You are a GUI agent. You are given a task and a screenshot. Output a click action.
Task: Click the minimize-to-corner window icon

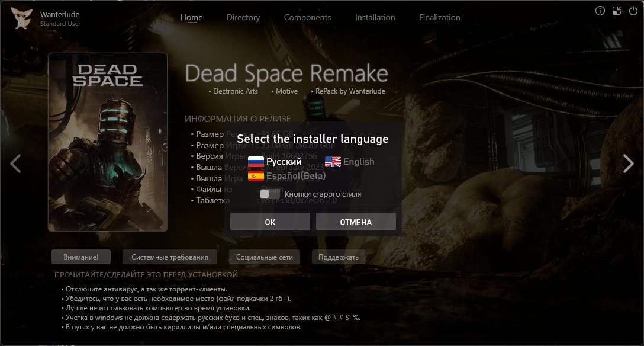point(617,11)
